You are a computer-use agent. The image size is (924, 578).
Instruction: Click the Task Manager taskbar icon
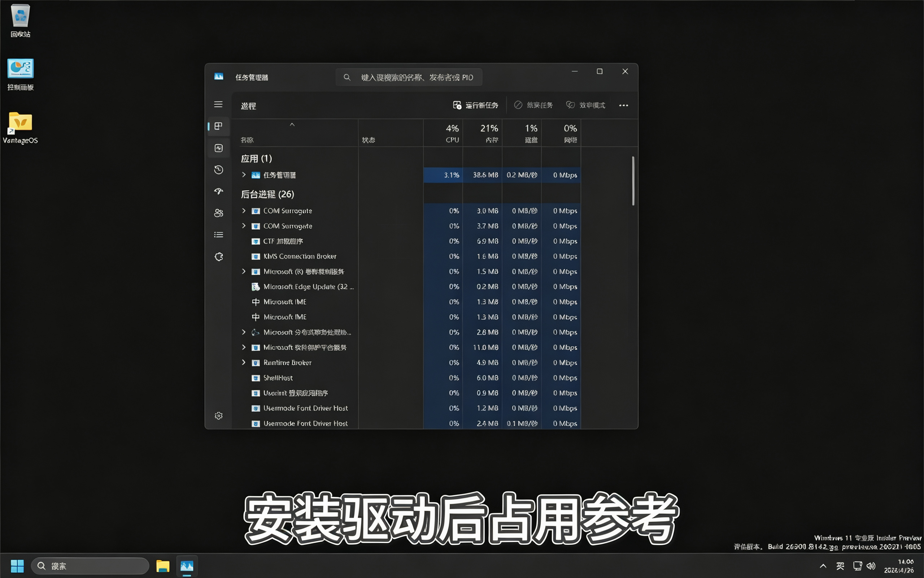pyautogui.click(x=187, y=566)
